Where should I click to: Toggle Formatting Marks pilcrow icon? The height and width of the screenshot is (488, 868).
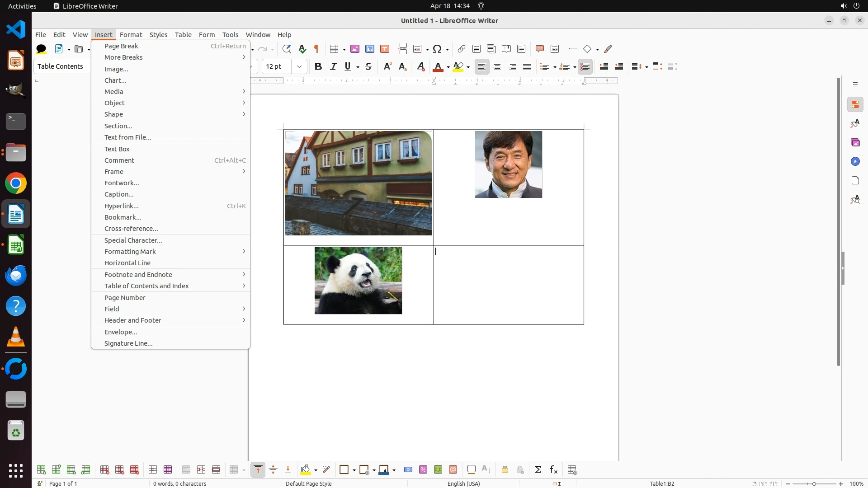(316, 49)
